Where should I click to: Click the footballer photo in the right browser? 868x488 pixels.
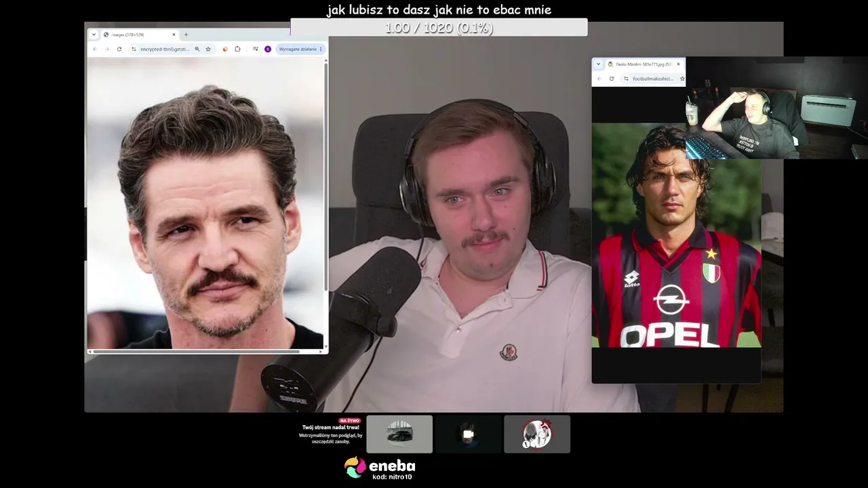pyautogui.click(x=676, y=235)
